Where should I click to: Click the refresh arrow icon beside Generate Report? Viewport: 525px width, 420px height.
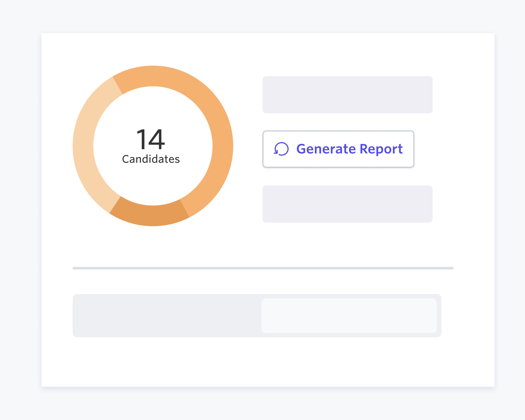[x=281, y=149]
